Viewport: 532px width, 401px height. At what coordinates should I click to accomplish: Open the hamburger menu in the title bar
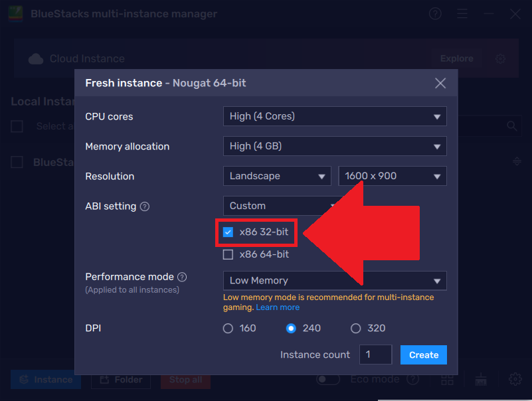pos(462,13)
